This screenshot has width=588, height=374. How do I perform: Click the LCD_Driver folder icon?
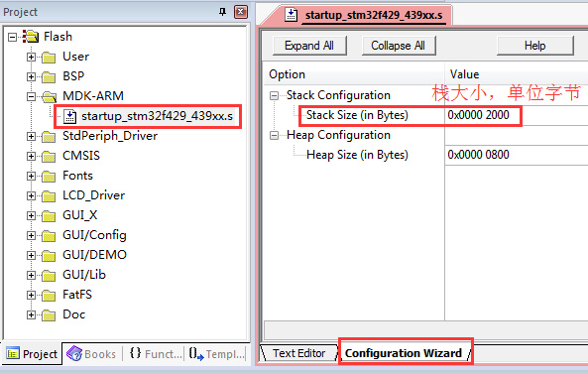[x=49, y=196]
